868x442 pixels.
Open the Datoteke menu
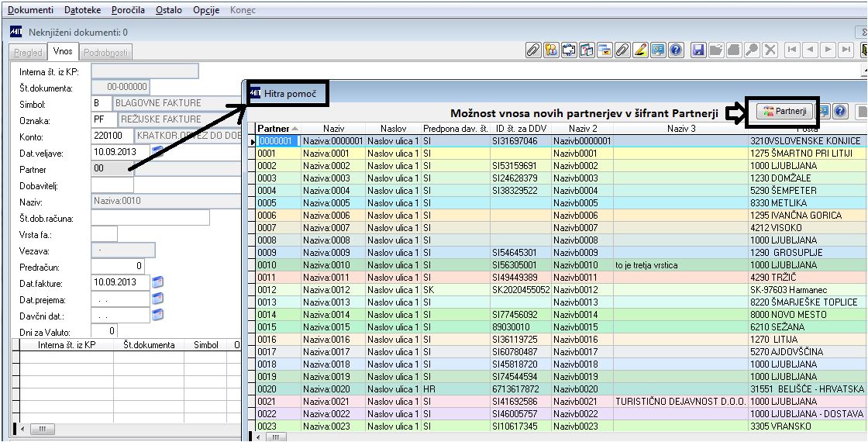point(82,10)
